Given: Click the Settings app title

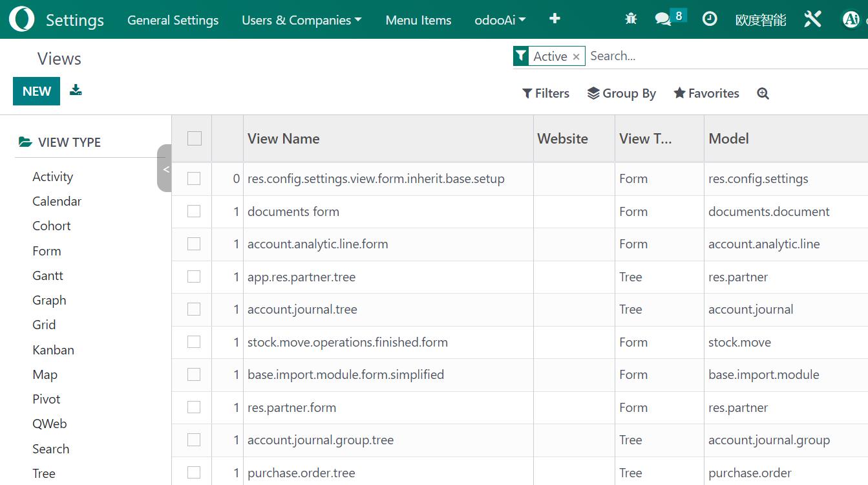Looking at the screenshot, I should 75,20.
